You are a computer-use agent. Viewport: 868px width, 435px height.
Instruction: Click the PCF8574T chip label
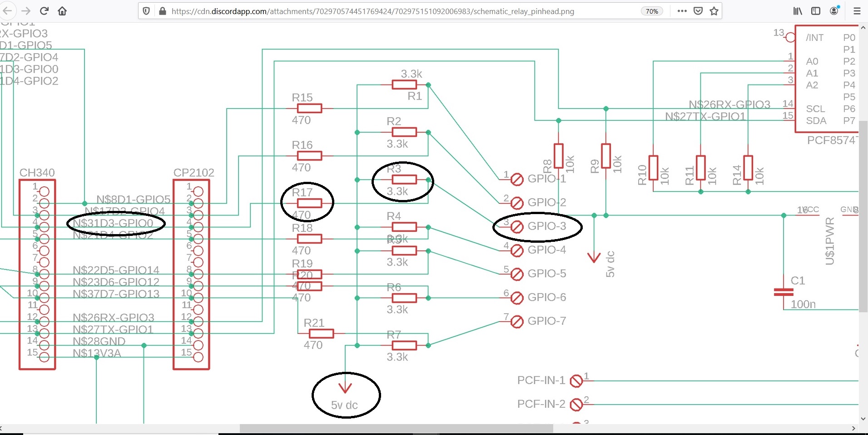click(832, 140)
